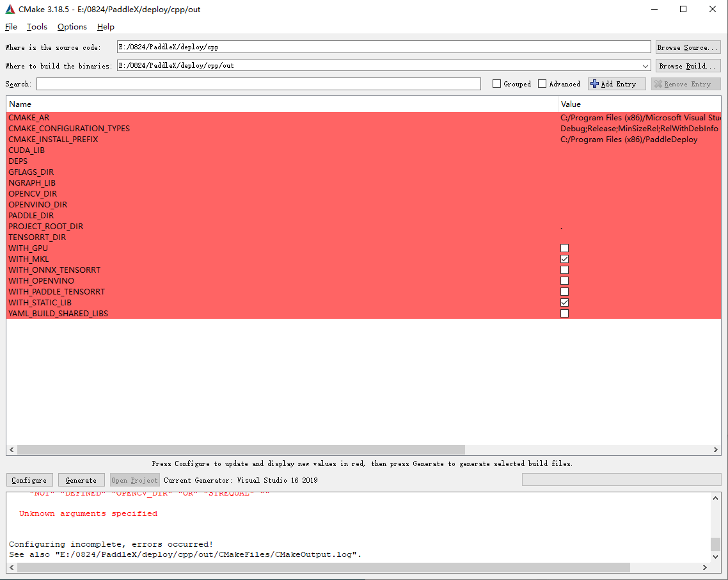Click inside the Search input field

[258, 84]
